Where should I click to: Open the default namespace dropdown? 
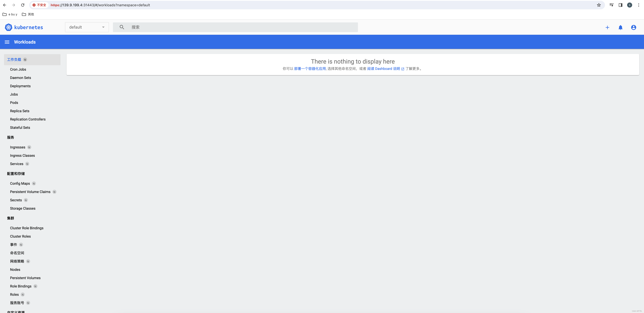click(87, 27)
